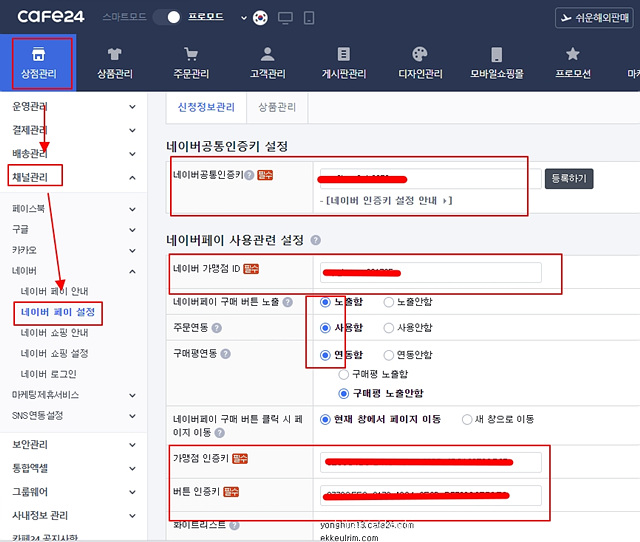Image resolution: width=640 pixels, height=542 pixels.
Task: Select 사용함 for 주문연동
Action: [x=325, y=328]
